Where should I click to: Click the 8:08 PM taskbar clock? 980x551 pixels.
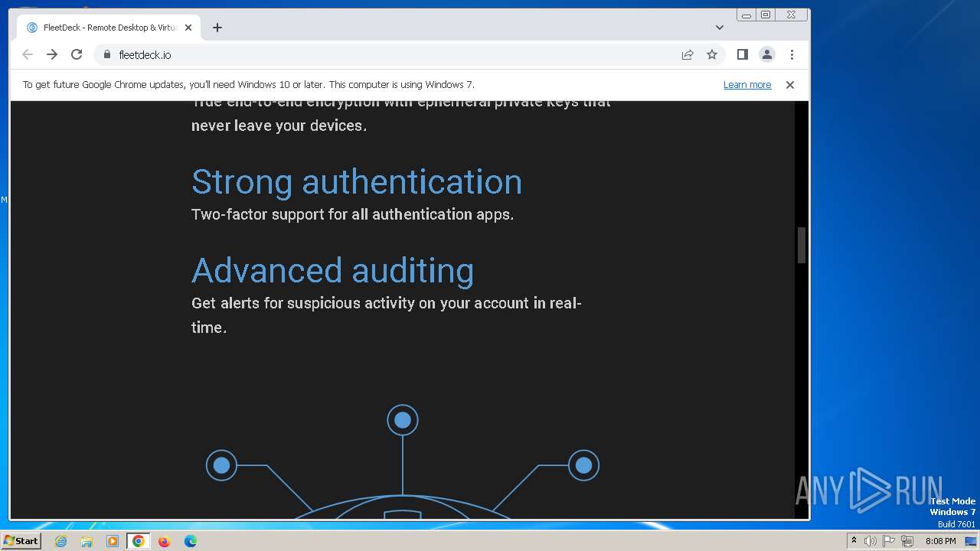click(940, 541)
